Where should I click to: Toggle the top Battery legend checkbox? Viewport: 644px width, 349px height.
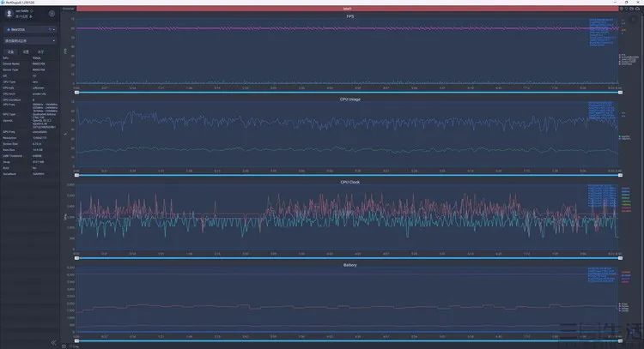[x=620, y=304]
